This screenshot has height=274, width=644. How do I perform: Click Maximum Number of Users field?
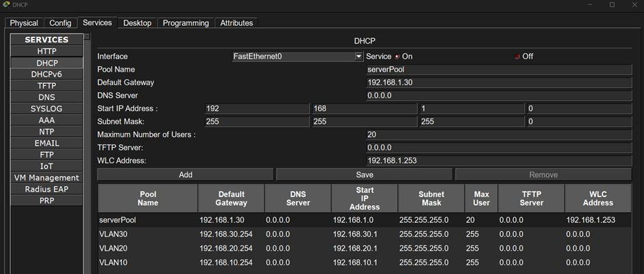(x=499, y=135)
